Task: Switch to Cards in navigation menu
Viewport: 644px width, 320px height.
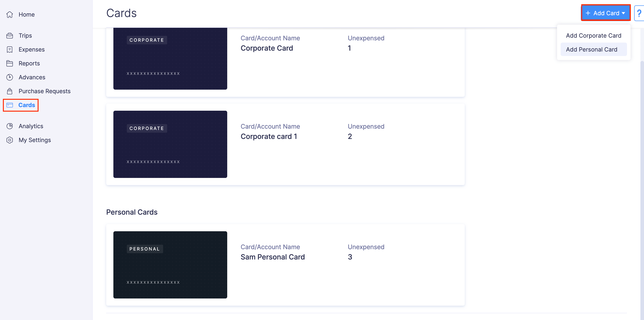Action: tap(27, 105)
